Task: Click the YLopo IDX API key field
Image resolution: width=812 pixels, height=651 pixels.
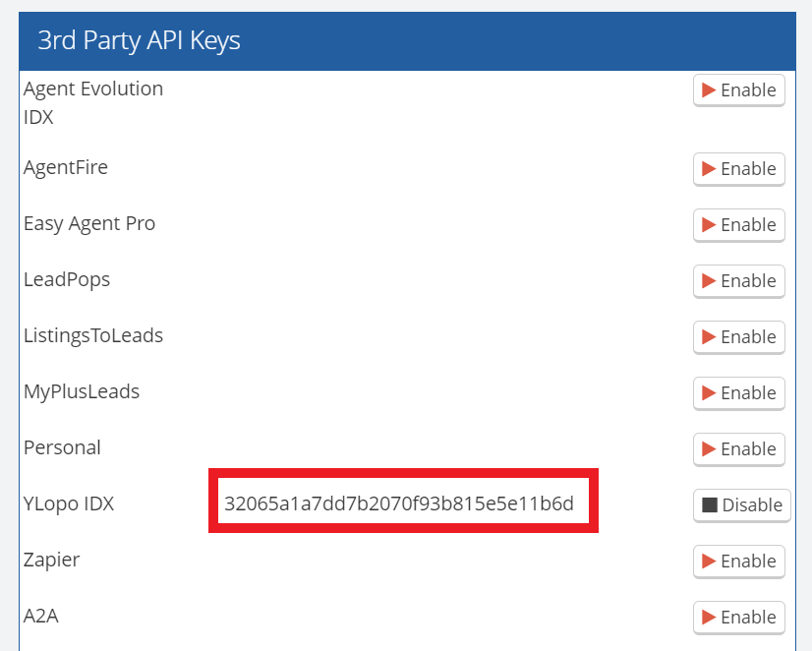Action: 403,502
